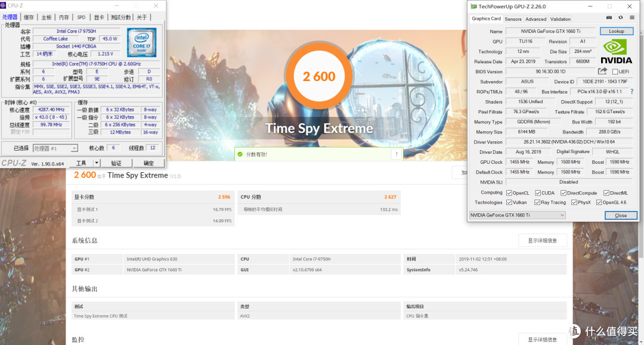644x345 pixels.
Task: Click 显示详细信息 button beside 监控
Action: [x=542, y=340]
